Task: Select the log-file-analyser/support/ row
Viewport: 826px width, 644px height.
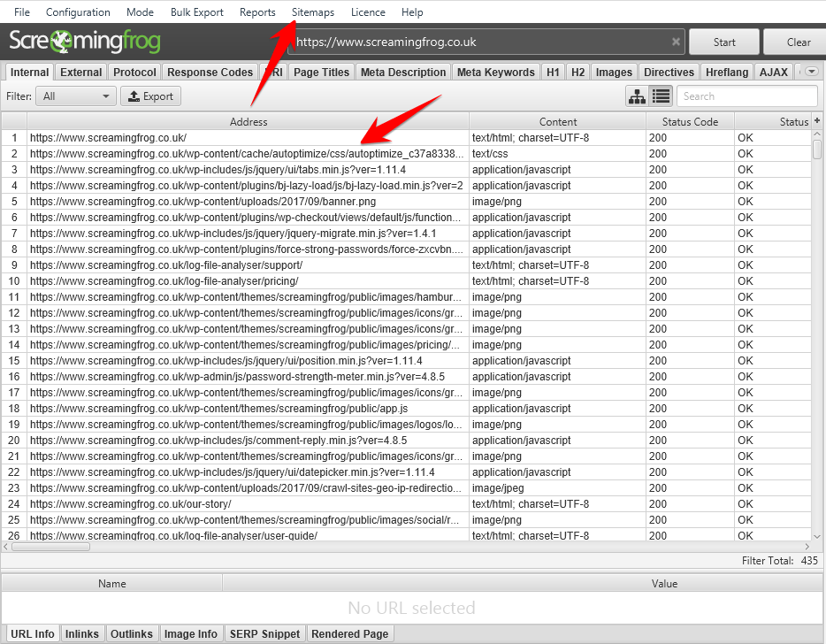Action: click(406, 265)
